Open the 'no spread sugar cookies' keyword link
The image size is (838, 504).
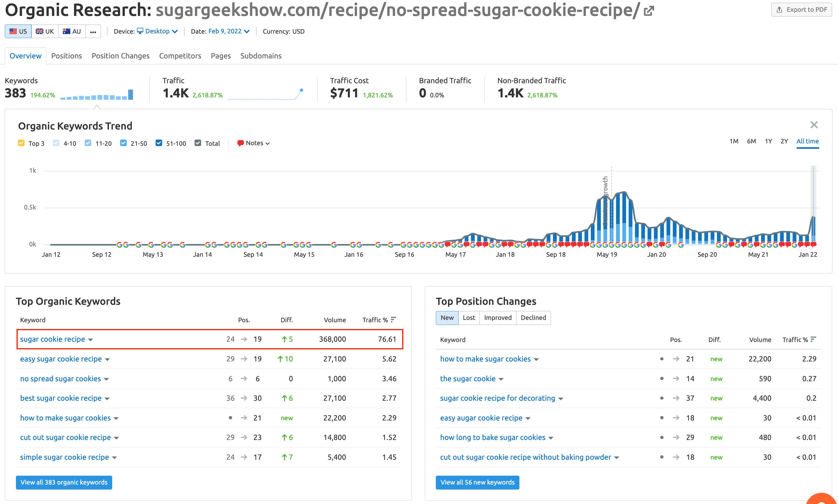point(61,378)
